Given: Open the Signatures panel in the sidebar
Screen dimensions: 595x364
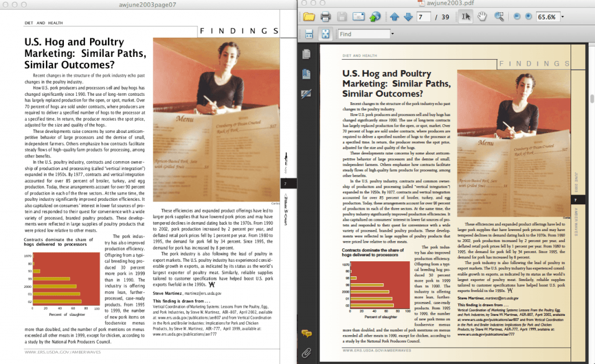Looking at the screenshot, I should 307,93.
